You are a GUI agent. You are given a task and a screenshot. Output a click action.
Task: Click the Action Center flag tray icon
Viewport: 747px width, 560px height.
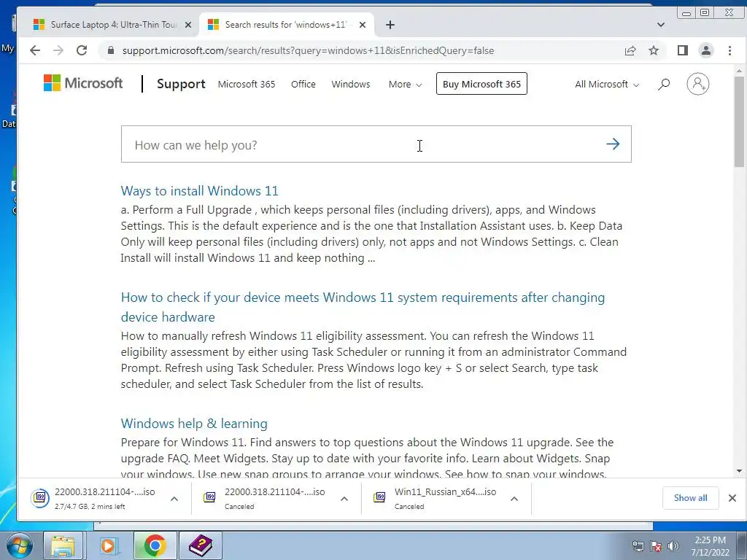coord(656,546)
